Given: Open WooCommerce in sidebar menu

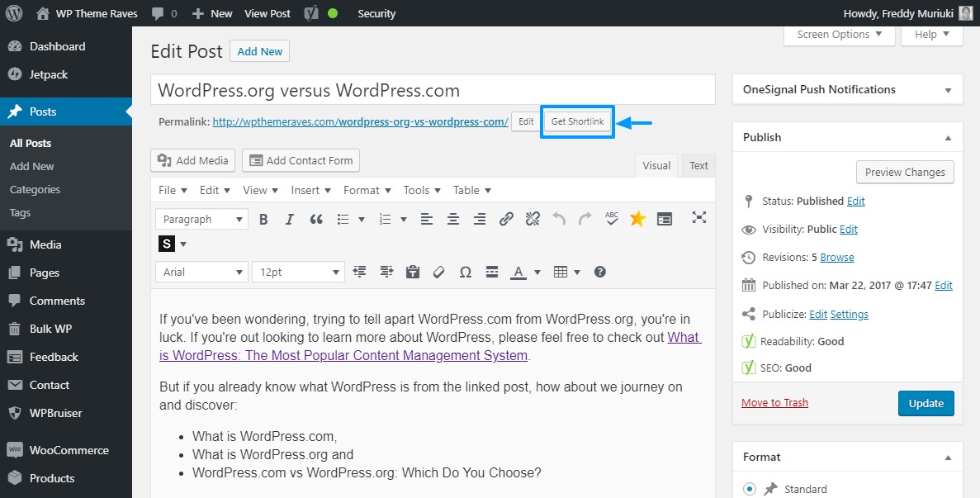Looking at the screenshot, I should coord(65,450).
